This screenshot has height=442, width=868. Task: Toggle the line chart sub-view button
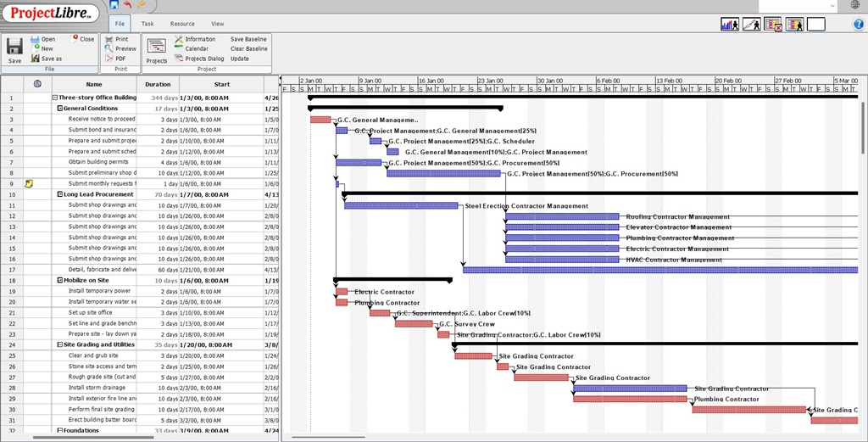pos(751,25)
